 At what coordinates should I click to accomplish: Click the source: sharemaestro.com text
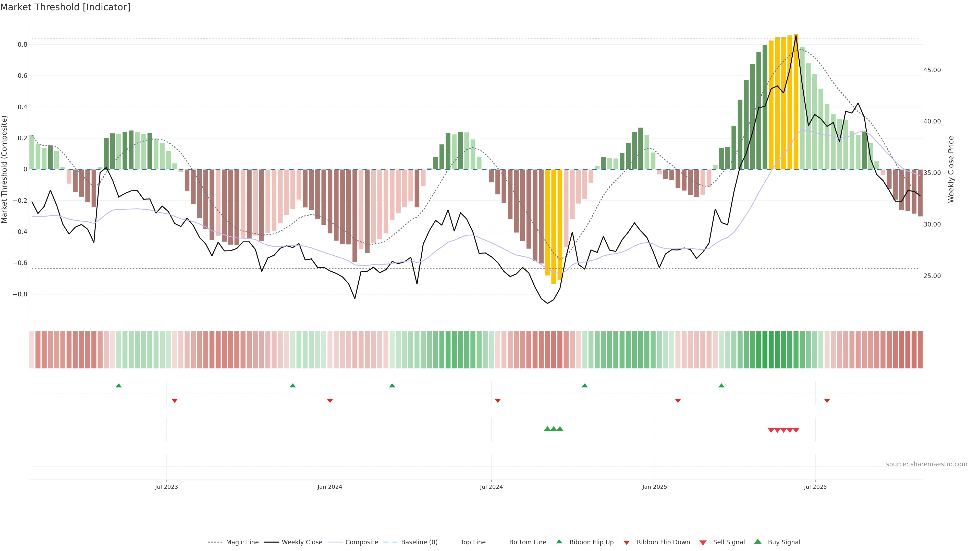(926, 464)
